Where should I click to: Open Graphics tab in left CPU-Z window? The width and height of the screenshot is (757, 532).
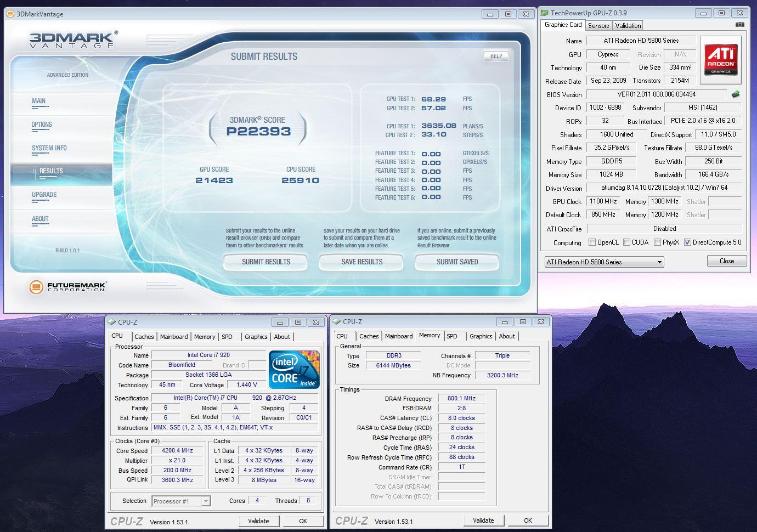click(256, 337)
